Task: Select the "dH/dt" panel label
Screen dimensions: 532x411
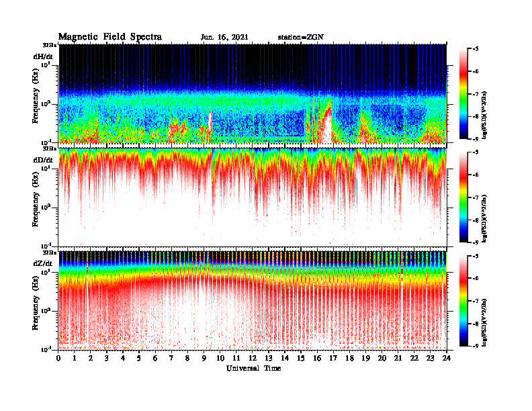Action: tap(43, 56)
